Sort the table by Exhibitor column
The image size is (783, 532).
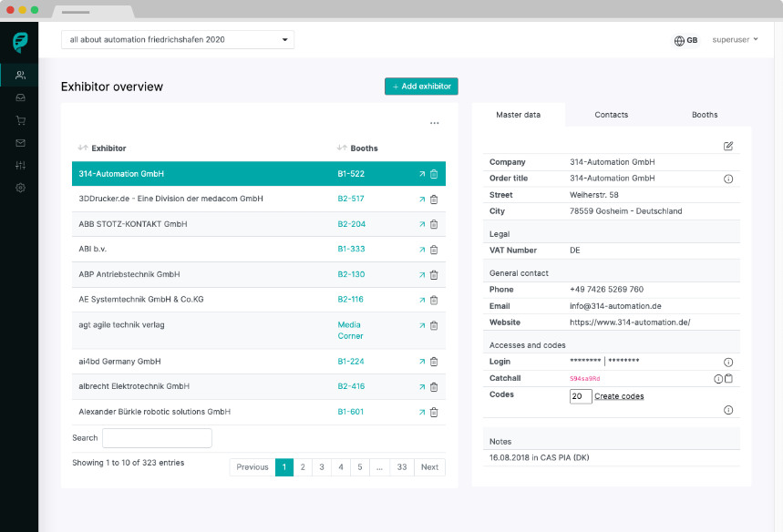coord(102,148)
